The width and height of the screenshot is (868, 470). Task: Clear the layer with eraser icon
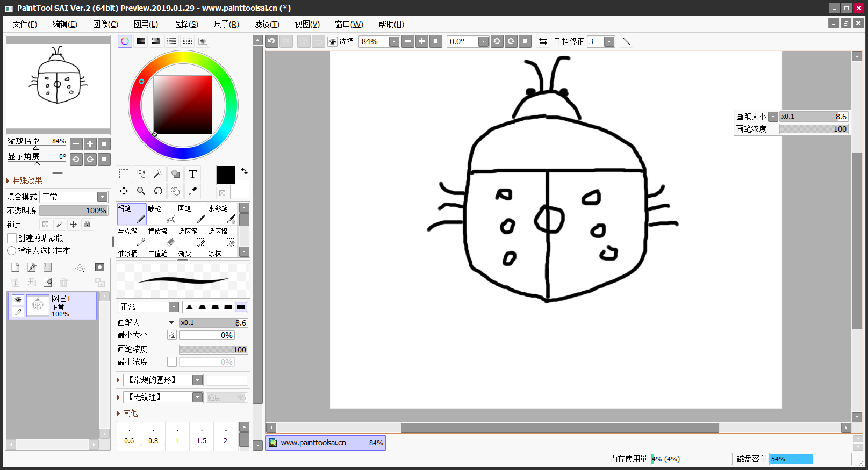coord(48,282)
